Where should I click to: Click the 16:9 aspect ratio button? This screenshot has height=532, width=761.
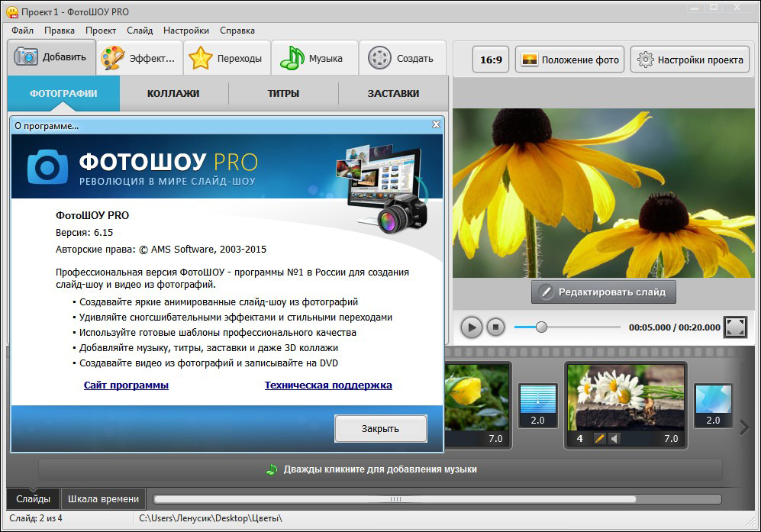(x=491, y=60)
